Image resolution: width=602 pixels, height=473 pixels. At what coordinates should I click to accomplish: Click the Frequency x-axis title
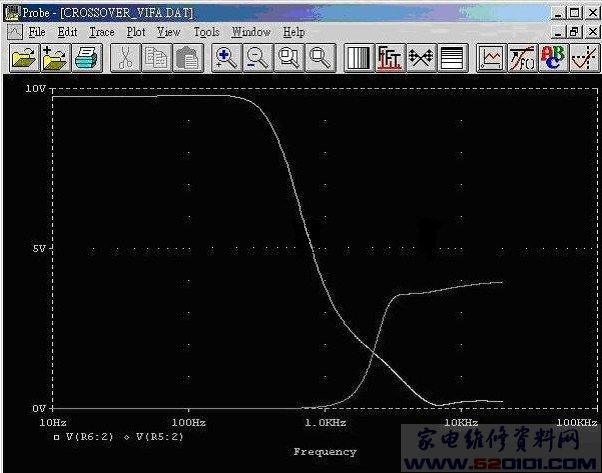point(325,452)
